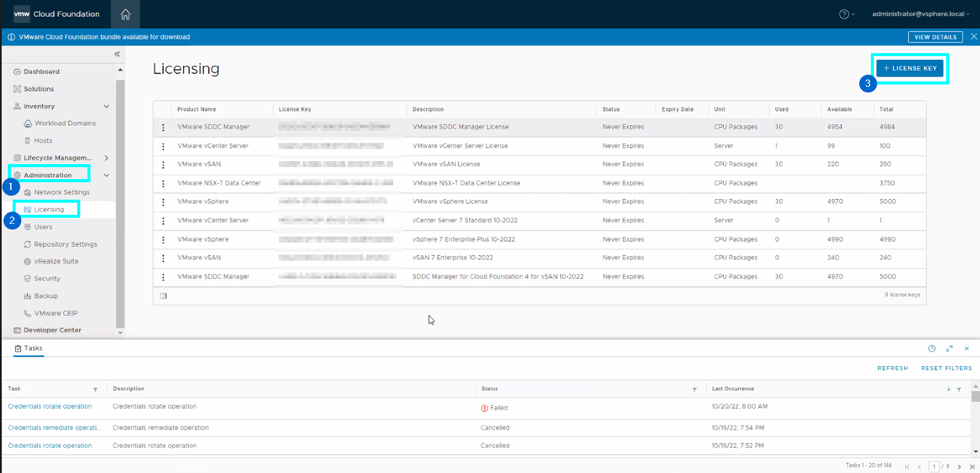Open the failed Credentials rotate operation task
Image resolution: width=980 pixels, height=473 pixels.
pos(50,407)
